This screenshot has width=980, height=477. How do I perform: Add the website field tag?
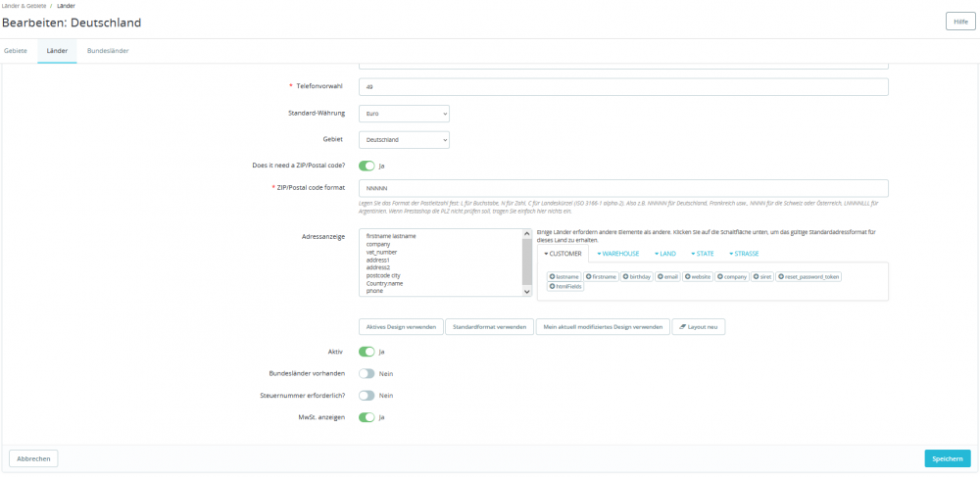pos(698,276)
